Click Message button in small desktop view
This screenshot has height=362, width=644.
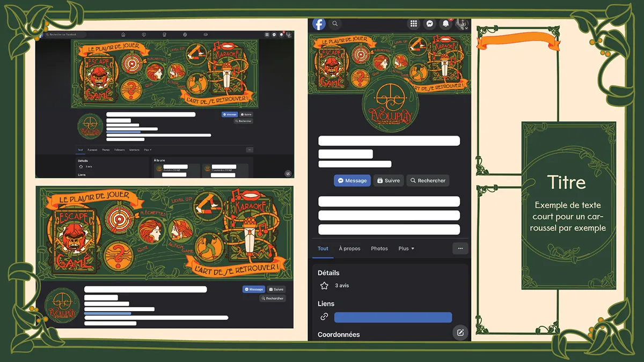tap(230, 114)
